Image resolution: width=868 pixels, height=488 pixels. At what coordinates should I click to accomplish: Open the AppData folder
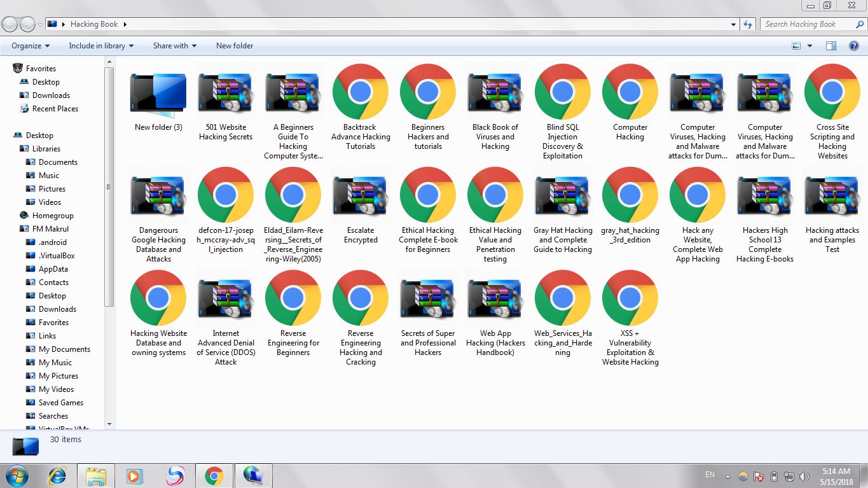pos(46,269)
